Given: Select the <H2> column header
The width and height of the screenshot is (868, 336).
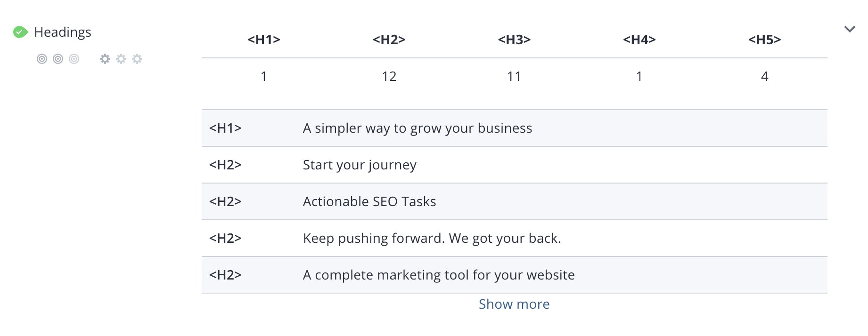Looking at the screenshot, I should 389,40.
